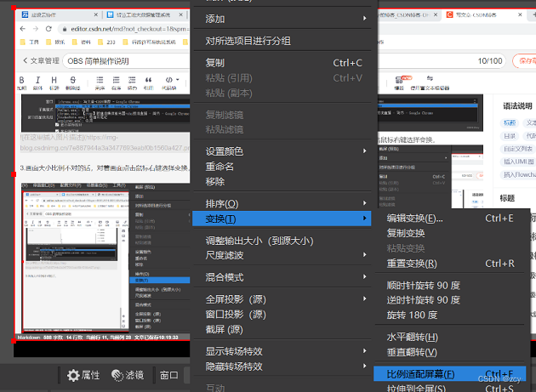Insert code block with the code icon
Image resolution: width=536 pixels, height=392 pixels.
pyautogui.click(x=168, y=80)
